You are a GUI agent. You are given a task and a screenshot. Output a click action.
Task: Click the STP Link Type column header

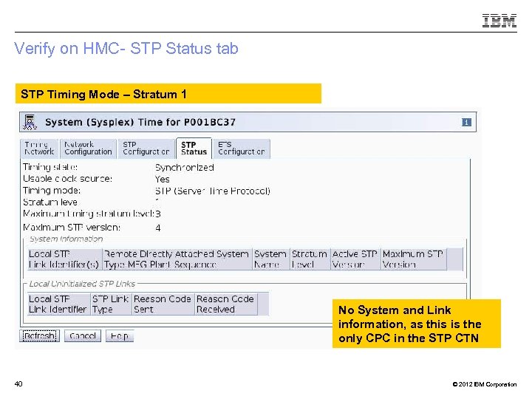(x=111, y=304)
